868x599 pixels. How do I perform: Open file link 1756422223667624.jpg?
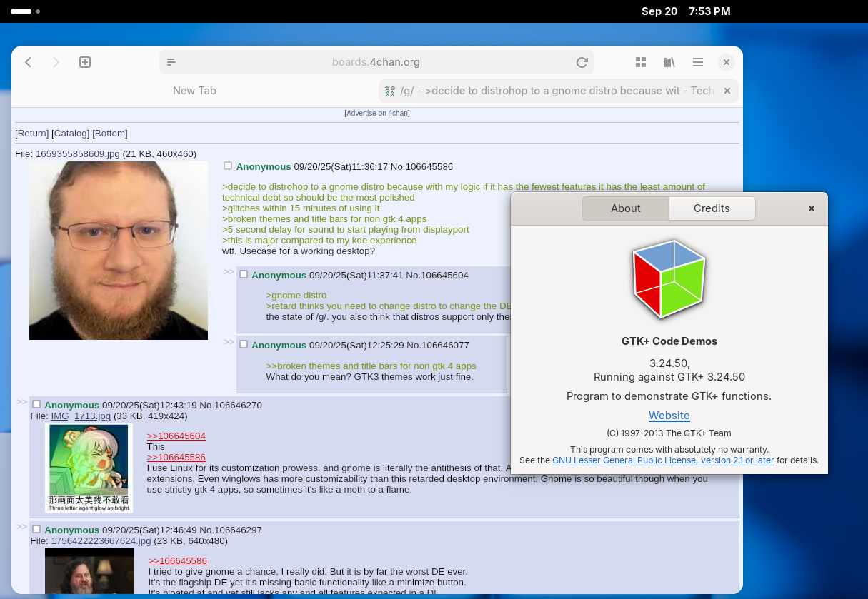coord(101,541)
